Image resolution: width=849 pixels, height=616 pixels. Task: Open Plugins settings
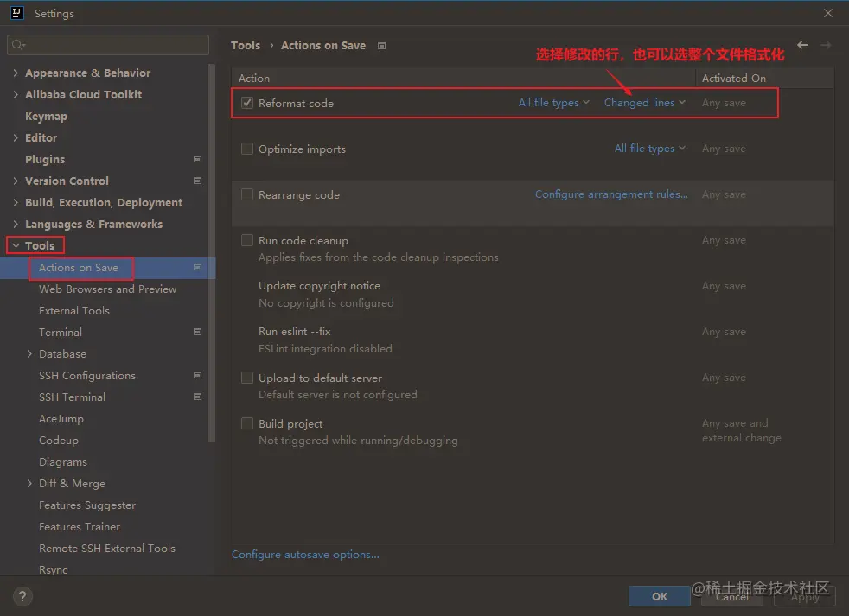[x=45, y=159]
